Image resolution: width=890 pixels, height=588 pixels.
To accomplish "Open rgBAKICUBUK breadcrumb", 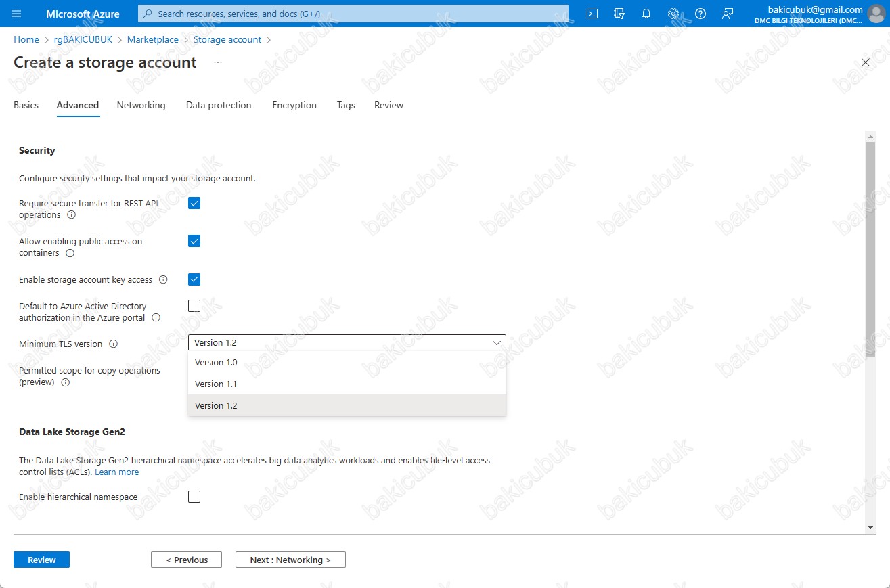I will 83,40.
